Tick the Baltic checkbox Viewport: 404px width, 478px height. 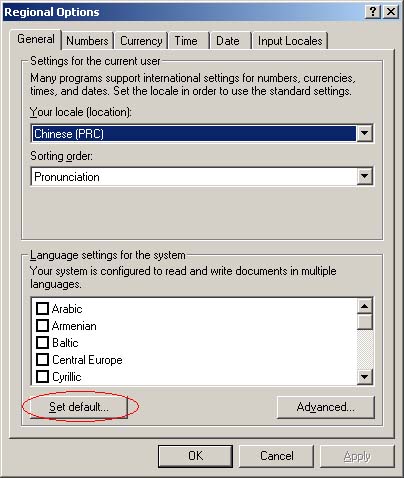(42, 342)
